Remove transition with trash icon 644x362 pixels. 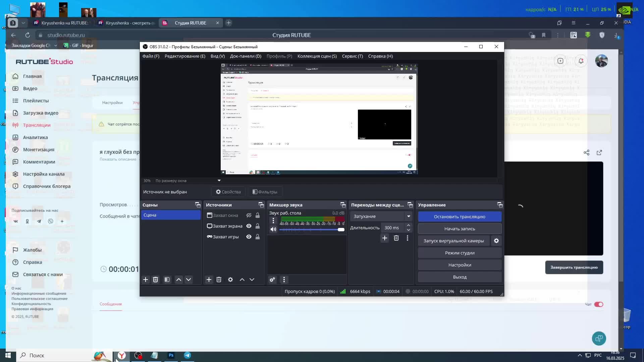tap(396, 238)
